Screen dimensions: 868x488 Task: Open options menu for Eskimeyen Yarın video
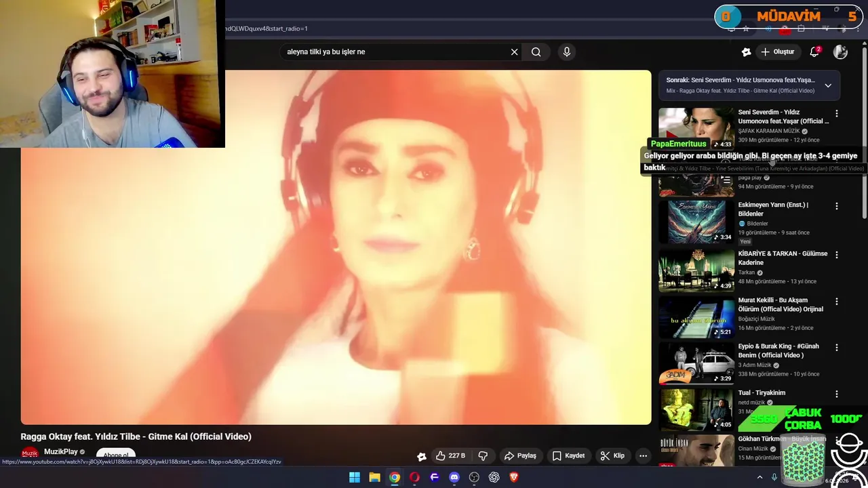click(836, 206)
